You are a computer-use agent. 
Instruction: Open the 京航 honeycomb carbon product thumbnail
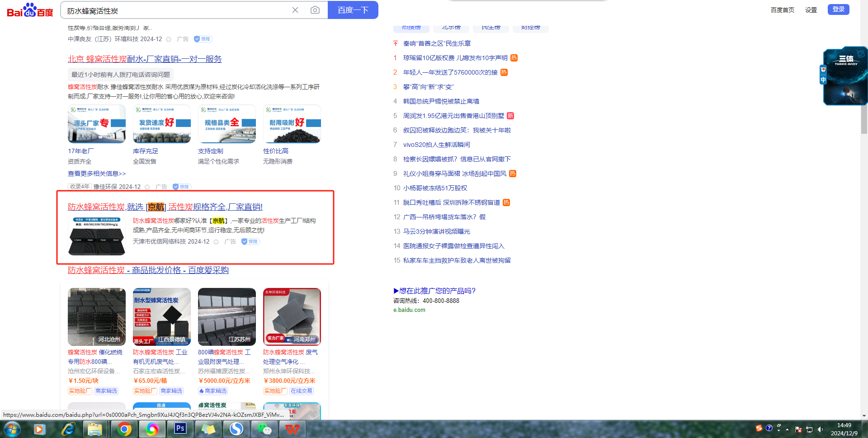pyautogui.click(x=97, y=236)
